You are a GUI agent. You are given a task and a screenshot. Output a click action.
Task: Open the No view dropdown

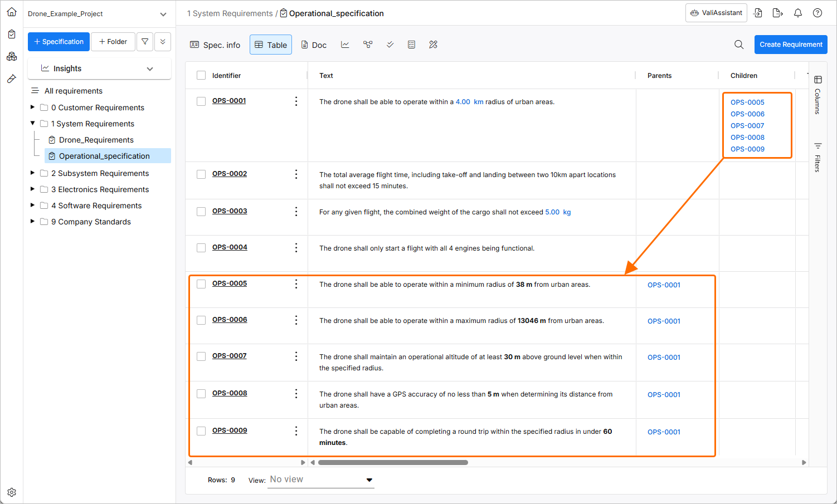321,479
